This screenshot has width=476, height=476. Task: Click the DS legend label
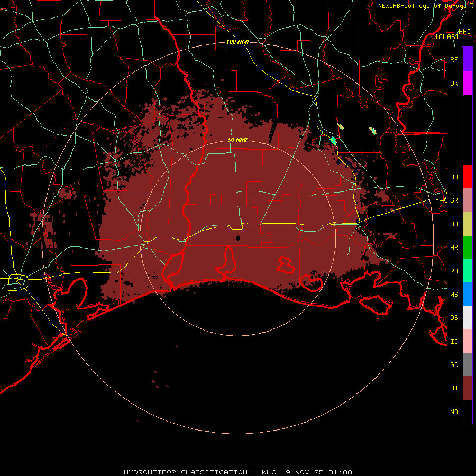[x=454, y=318]
